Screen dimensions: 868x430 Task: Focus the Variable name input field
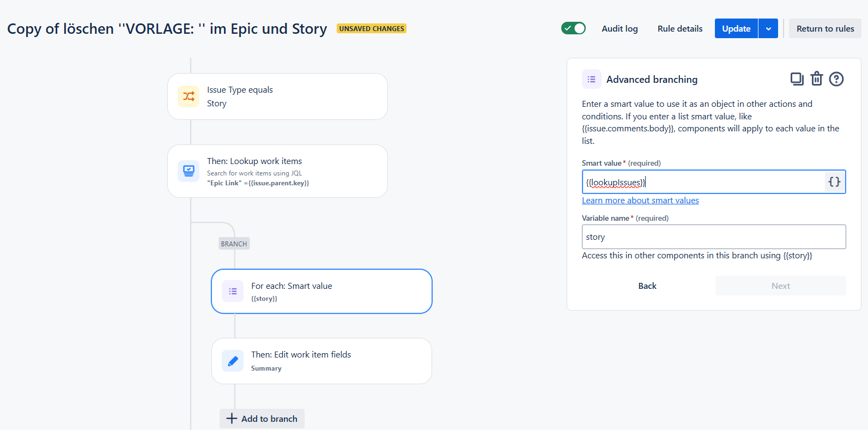point(714,237)
